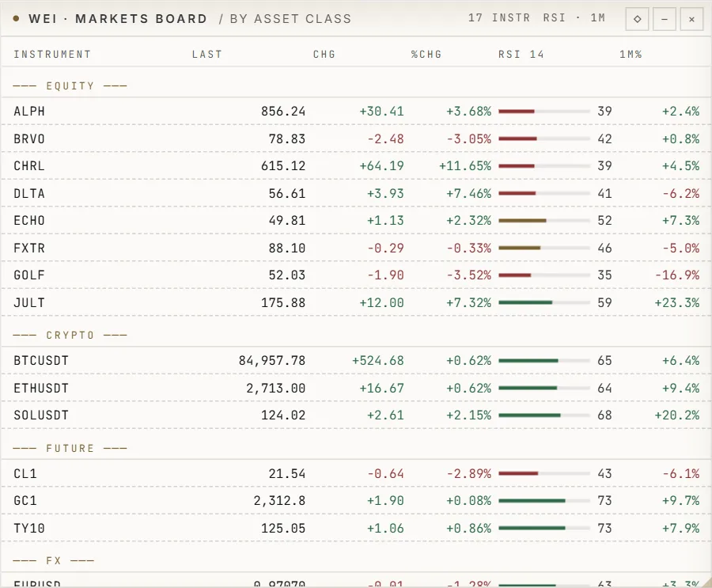Select the DLTA ticker
The width and height of the screenshot is (712, 588).
click(x=29, y=194)
